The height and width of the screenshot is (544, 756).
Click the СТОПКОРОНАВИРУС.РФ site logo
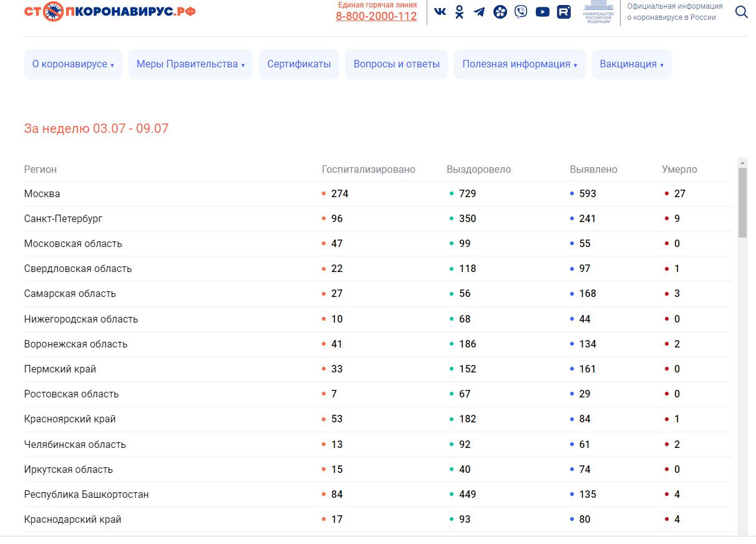pos(110,11)
